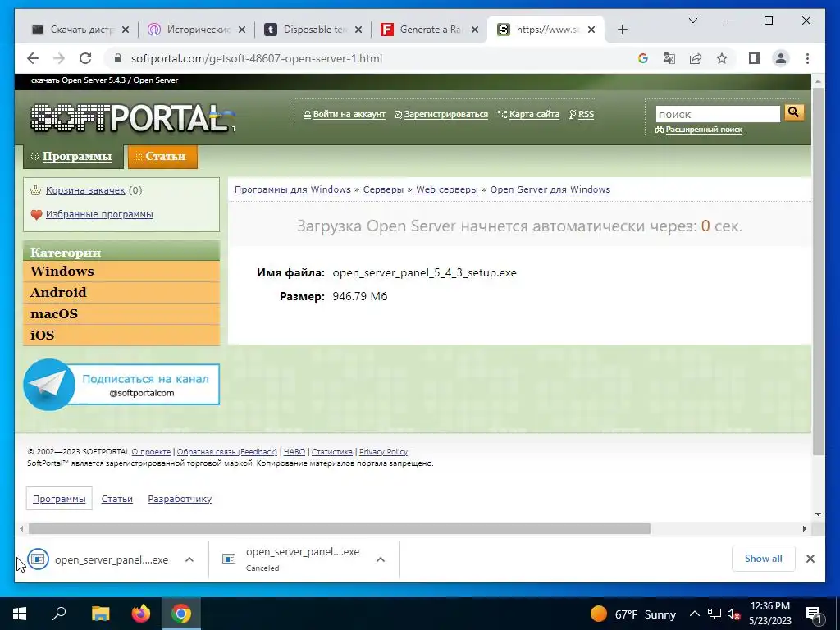The height and width of the screenshot is (630, 840).
Task: Expand options for the canceled download
Action: tap(381, 559)
